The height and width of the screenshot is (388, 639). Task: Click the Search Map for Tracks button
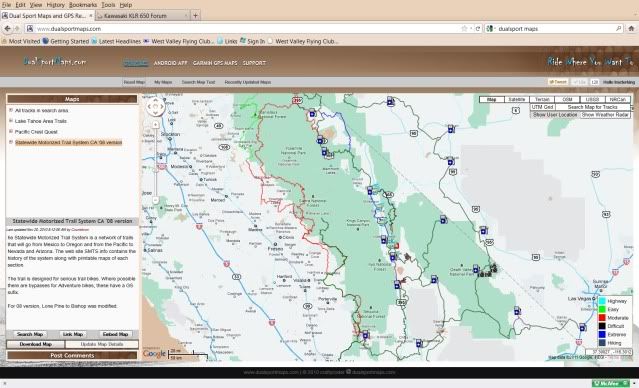(x=593, y=107)
